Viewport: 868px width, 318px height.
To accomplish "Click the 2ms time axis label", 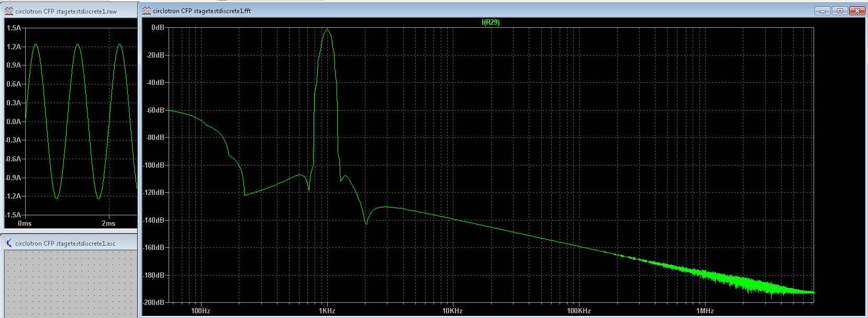I will [x=108, y=224].
